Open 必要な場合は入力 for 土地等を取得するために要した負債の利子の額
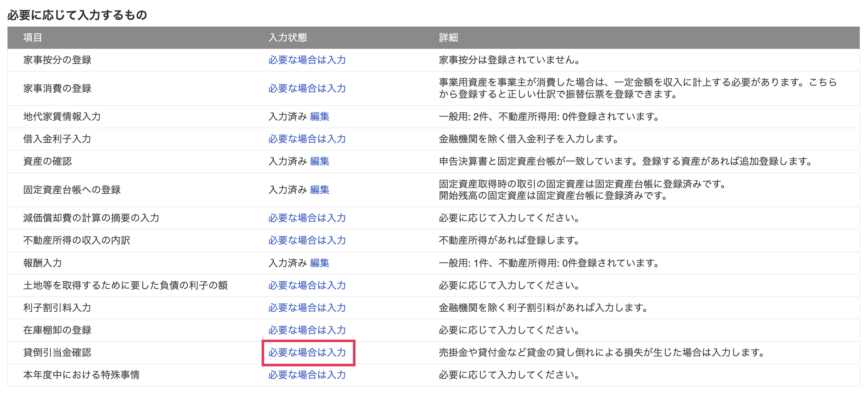 (x=307, y=285)
